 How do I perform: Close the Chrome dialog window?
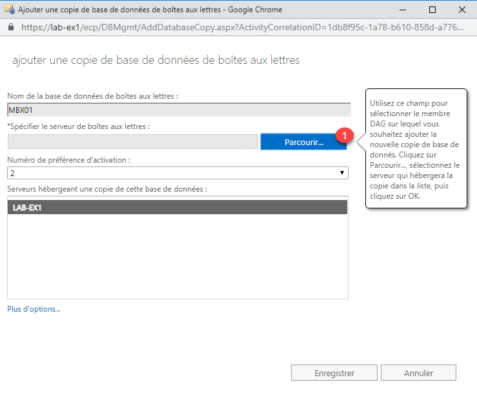[x=462, y=10]
